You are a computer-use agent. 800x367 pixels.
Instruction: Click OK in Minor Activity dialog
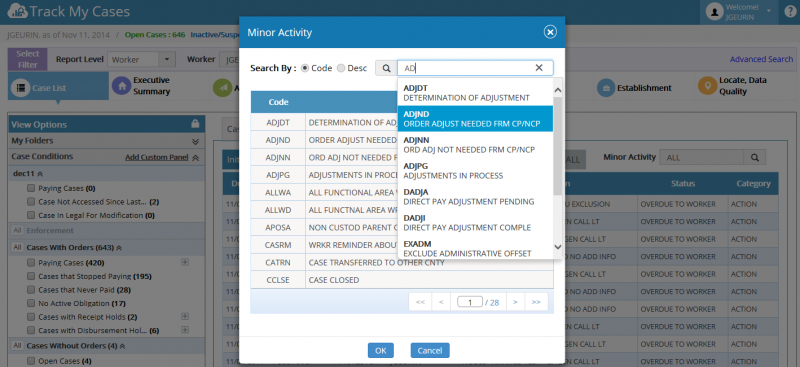point(381,350)
